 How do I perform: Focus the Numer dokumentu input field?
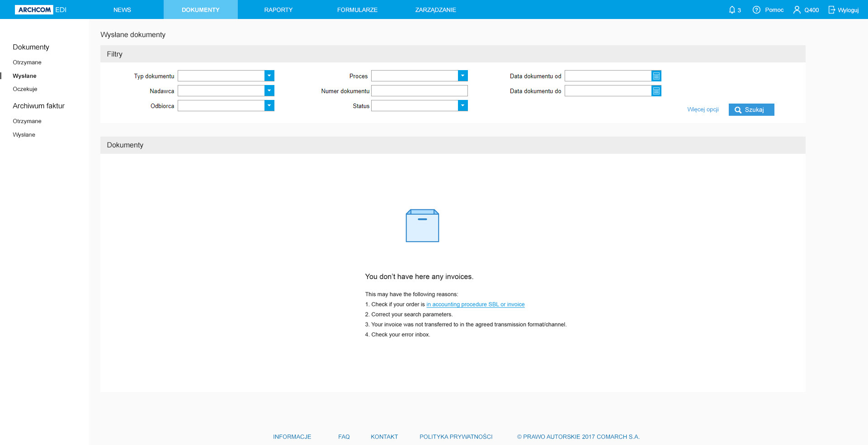[x=419, y=91]
